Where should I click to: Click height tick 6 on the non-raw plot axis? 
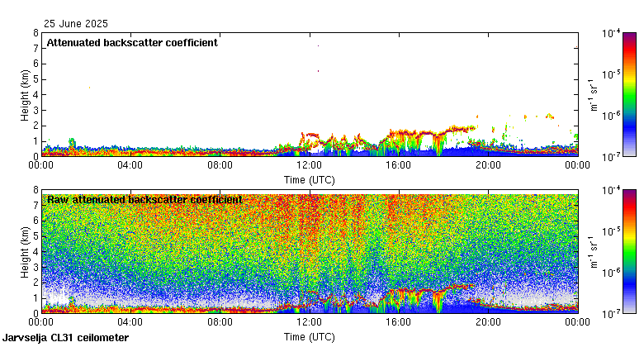[x=36, y=64]
